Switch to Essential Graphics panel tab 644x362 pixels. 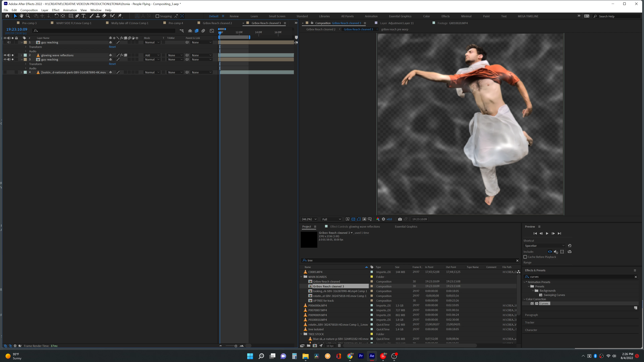(406, 227)
